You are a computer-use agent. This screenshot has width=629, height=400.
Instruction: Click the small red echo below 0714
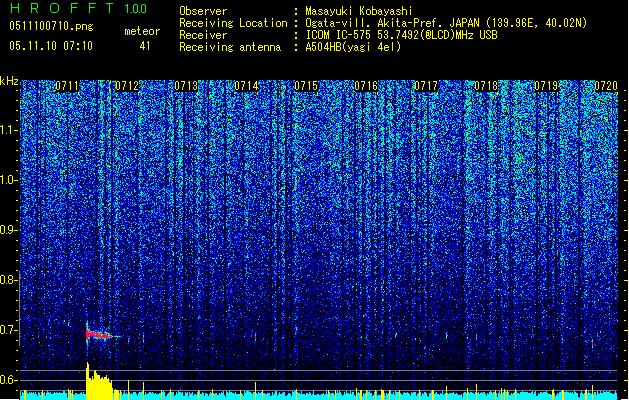coord(255,337)
